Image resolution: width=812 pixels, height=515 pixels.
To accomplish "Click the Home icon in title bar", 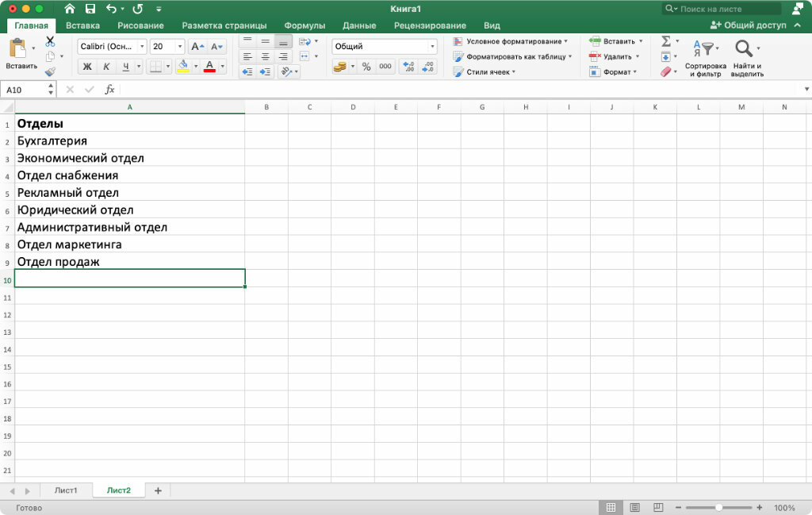I will pos(70,9).
